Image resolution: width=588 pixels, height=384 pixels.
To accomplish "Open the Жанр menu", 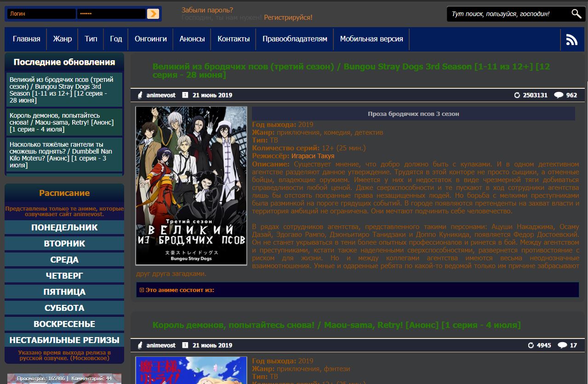I will click(x=62, y=40).
